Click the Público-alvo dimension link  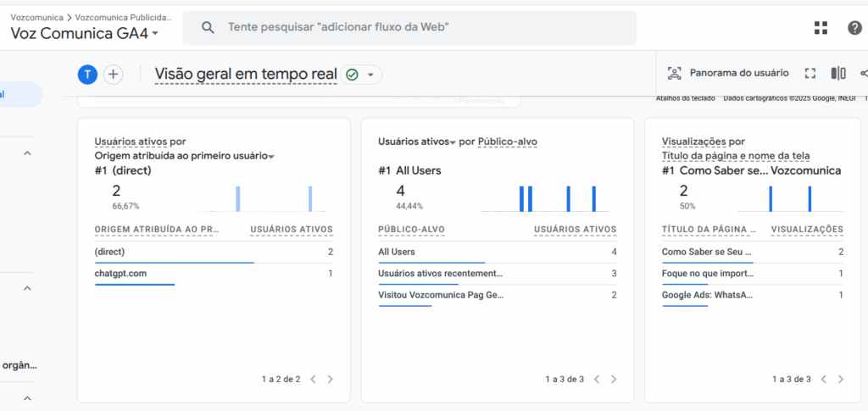(x=508, y=142)
